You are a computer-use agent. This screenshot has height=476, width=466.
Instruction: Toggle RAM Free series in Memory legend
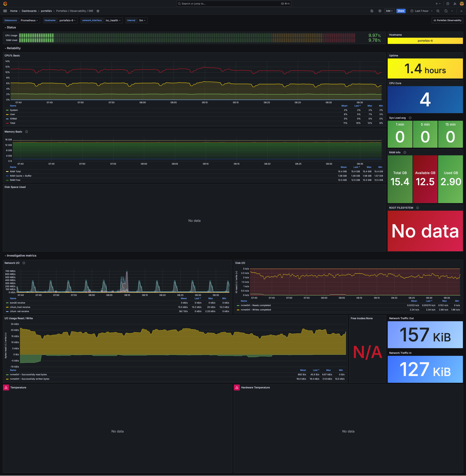click(15, 180)
